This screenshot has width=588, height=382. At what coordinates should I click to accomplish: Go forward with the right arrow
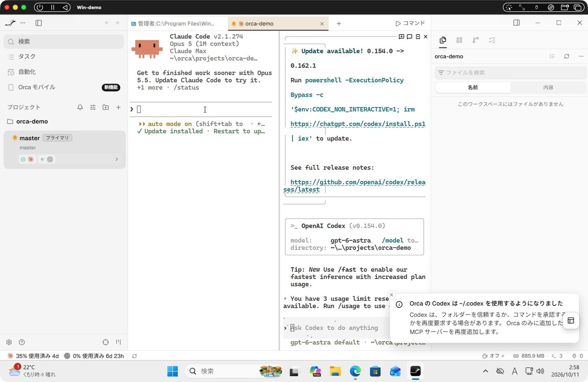(117, 23)
